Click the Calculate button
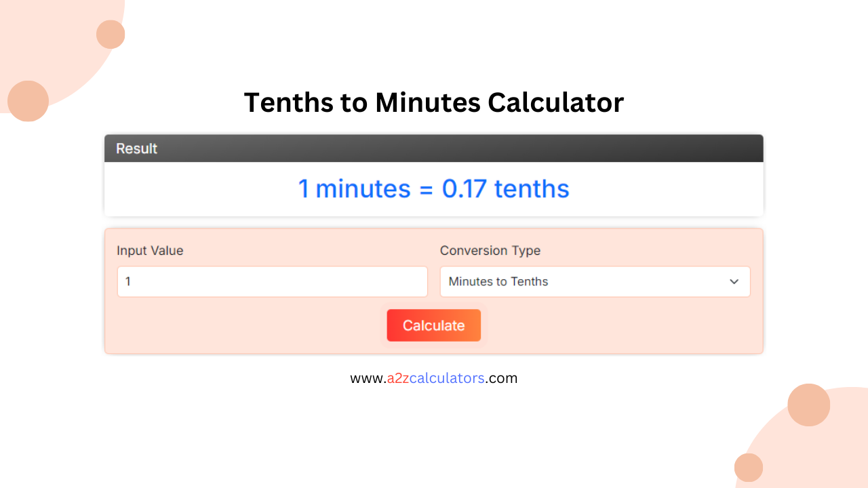Viewport: 868px width, 488px height. 433,325
